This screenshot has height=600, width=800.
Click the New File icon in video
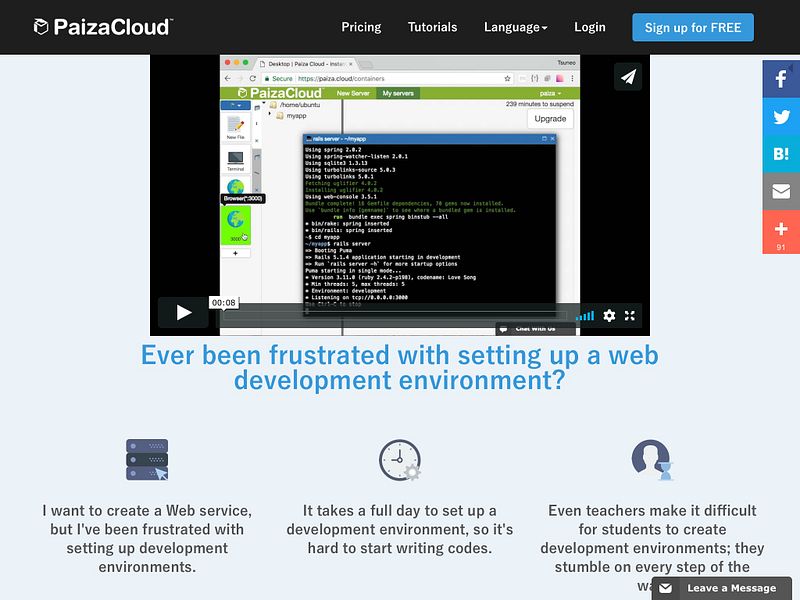click(x=235, y=127)
